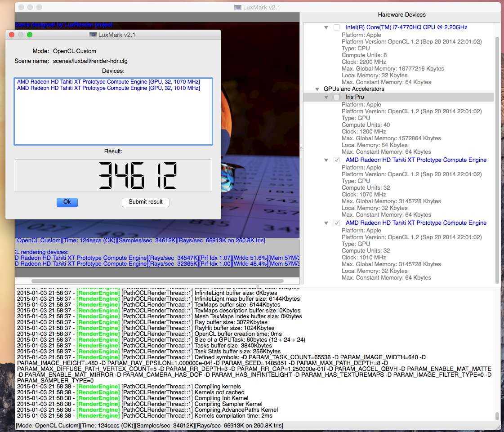Click 'Clock: 1070 MHz' line
This screenshot has height=432, width=504.
(x=364, y=195)
